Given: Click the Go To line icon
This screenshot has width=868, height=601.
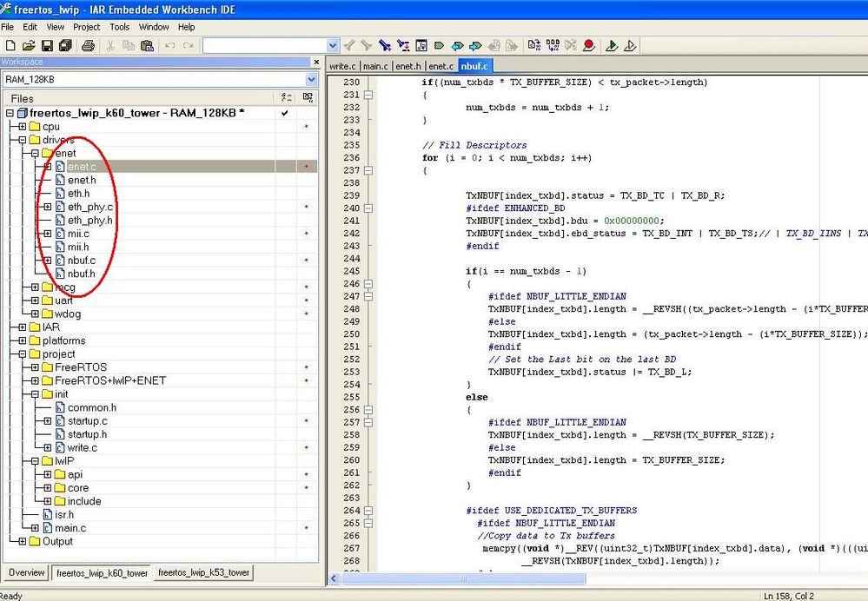Looking at the screenshot, I should coord(421,45).
